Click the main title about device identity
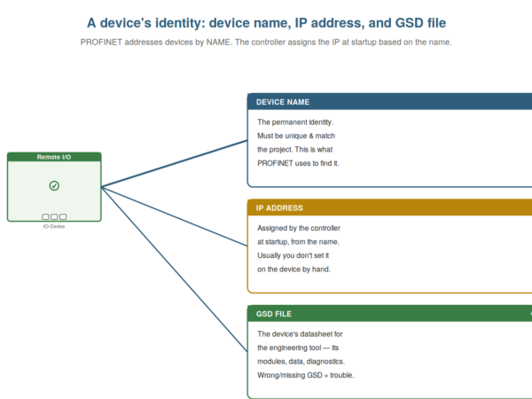The height and width of the screenshot is (399, 532). point(266,23)
